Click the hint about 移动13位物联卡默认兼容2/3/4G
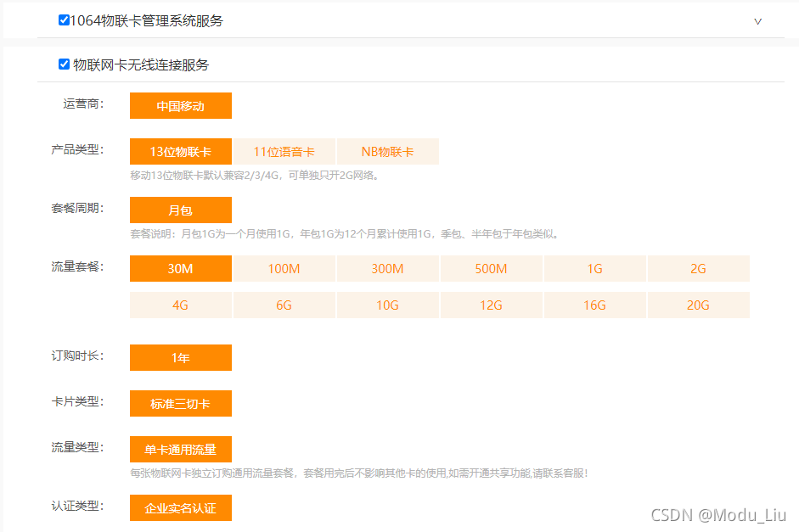799x532 pixels. (256, 176)
